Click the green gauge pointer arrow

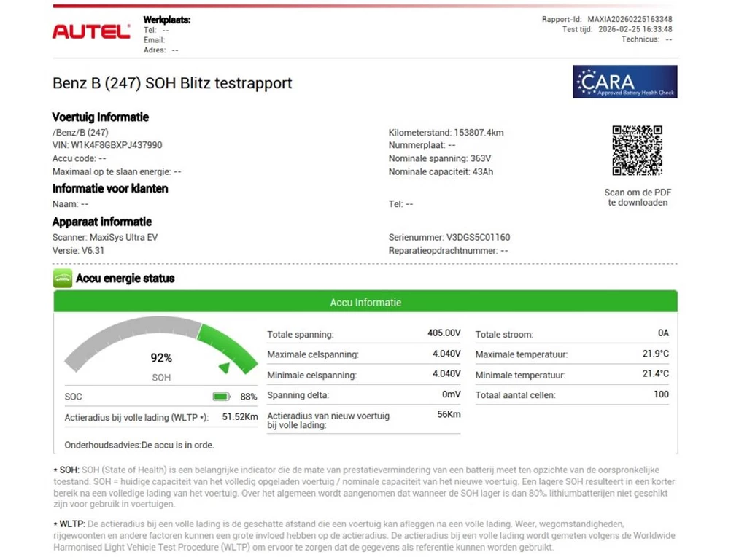pyautogui.click(x=225, y=368)
